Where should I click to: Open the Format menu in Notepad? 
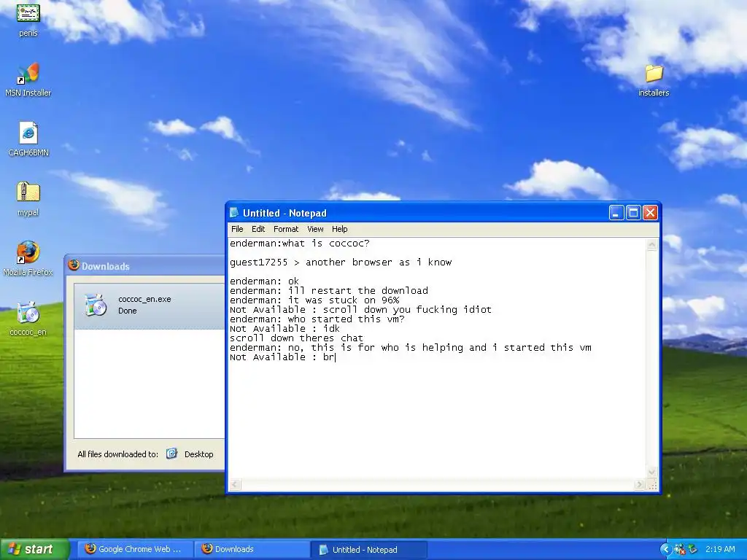tap(286, 229)
